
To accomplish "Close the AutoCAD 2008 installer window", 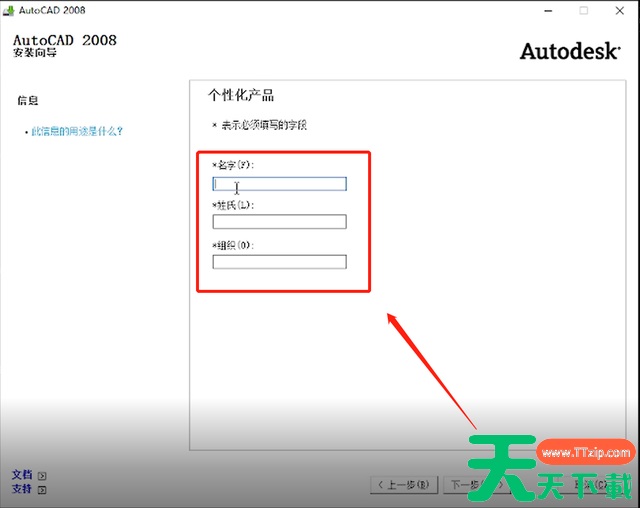I will click(x=620, y=11).
